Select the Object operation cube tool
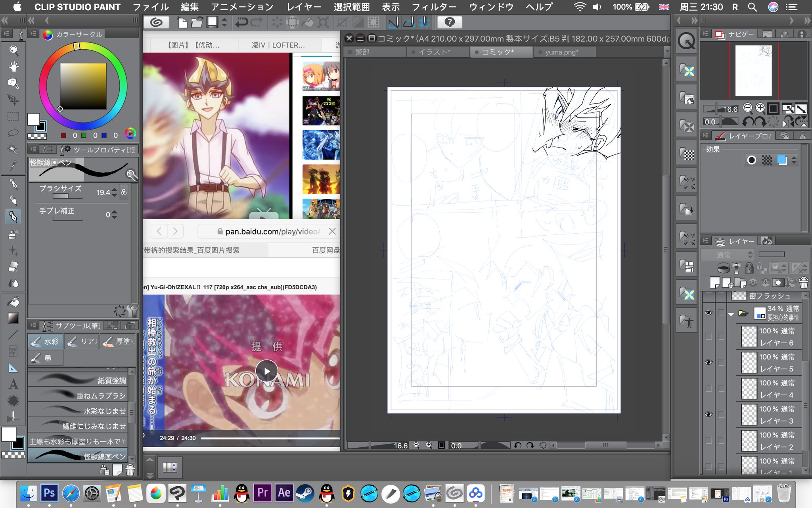The height and width of the screenshot is (508, 812). [x=13, y=83]
